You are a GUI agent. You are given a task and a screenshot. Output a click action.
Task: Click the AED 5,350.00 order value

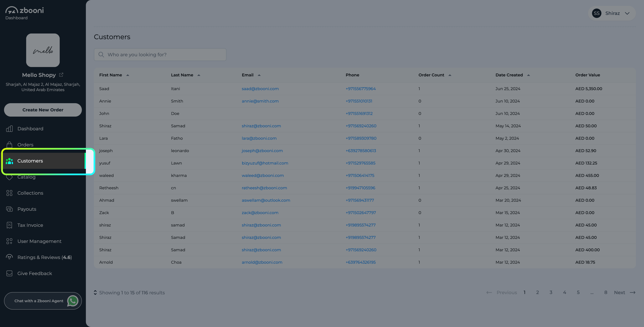point(589,89)
